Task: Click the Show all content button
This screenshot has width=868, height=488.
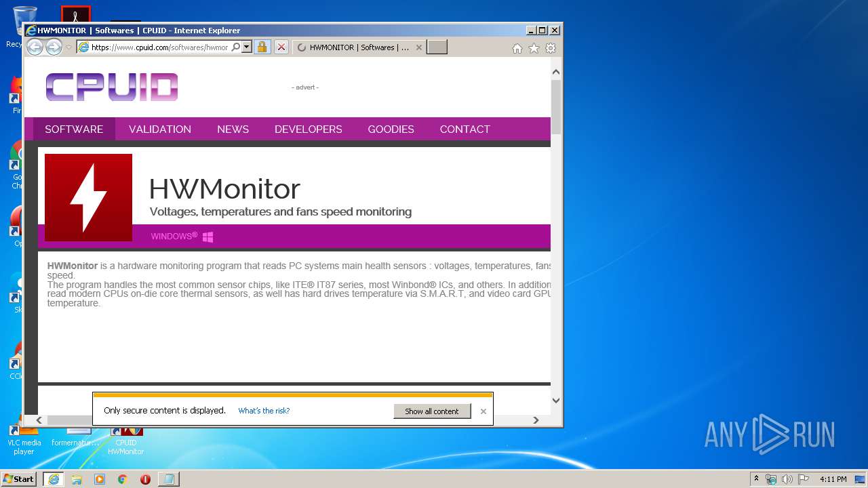Action: (432, 411)
